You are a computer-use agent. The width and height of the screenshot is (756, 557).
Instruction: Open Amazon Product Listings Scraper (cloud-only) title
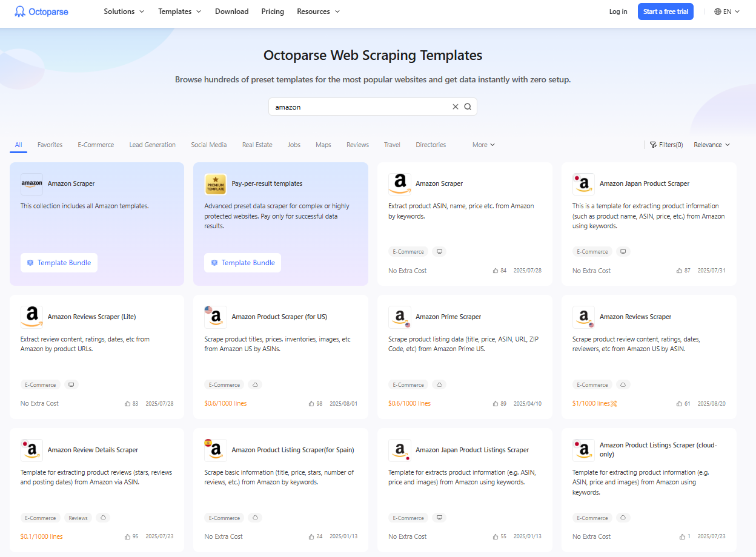pyautogui.click(x=658, y=449)
